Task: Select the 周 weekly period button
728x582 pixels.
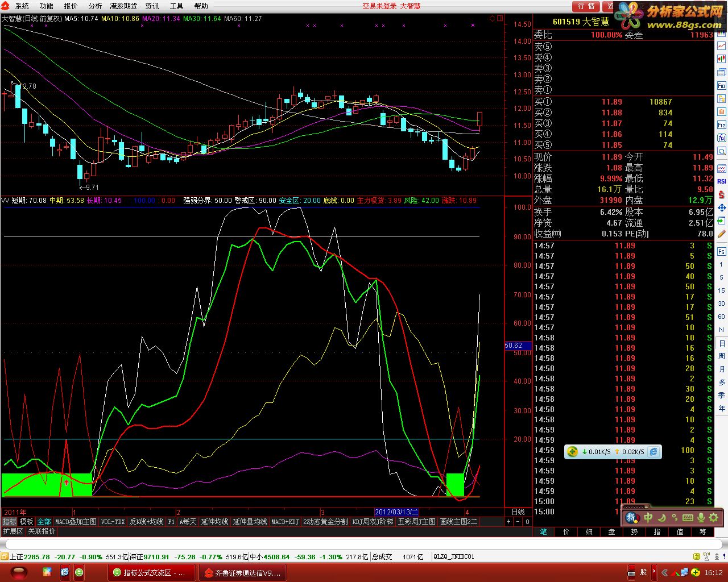Action: 722,356
